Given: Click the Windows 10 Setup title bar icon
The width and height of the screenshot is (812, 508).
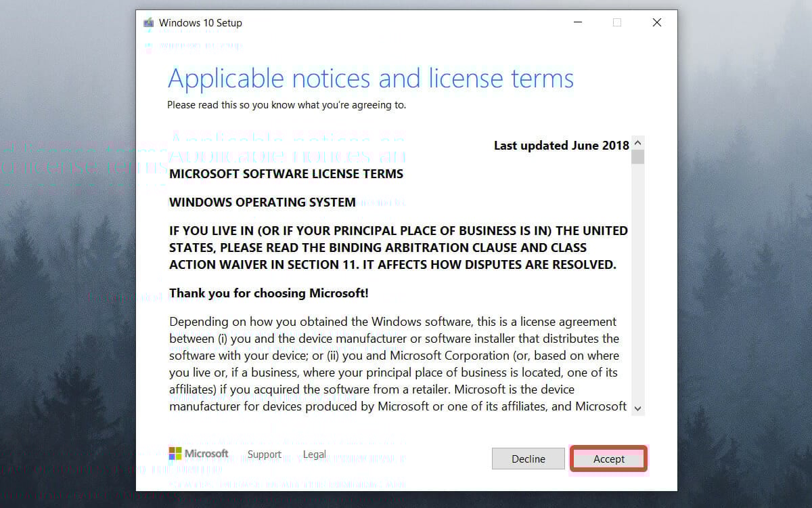Looking at the screenshot, I should [149, 23].
